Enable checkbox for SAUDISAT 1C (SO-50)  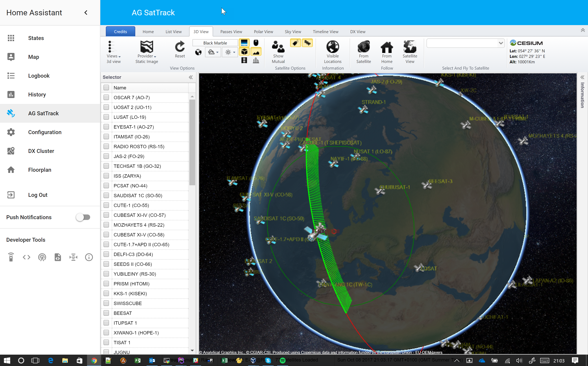point(106,196)
